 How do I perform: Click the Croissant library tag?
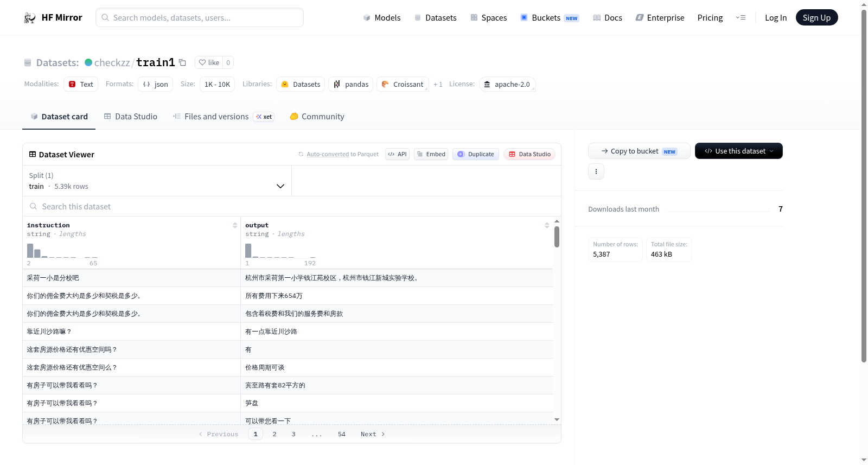pos(403,84)
